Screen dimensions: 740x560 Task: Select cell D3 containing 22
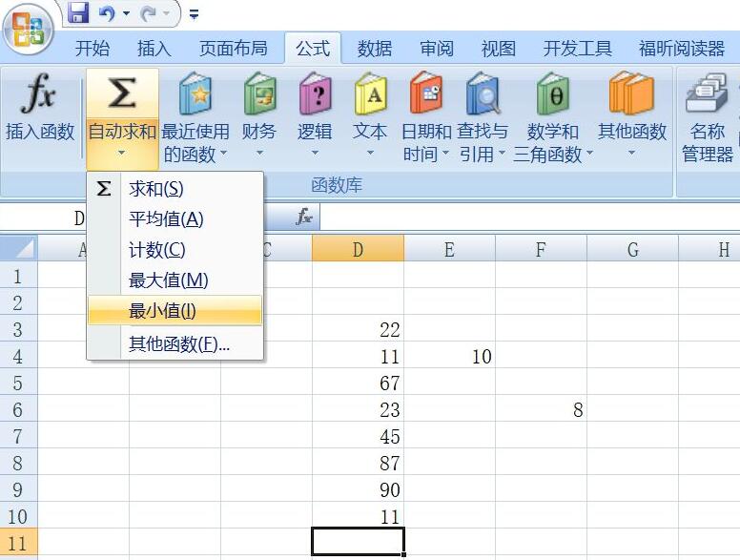[359, 329]
